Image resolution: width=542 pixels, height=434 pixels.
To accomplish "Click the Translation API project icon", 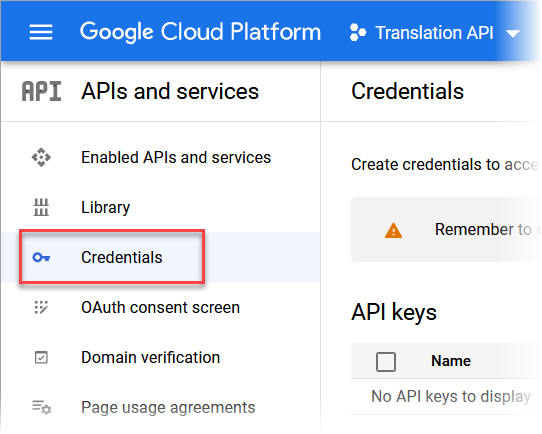I will click(x=358, y=32).
